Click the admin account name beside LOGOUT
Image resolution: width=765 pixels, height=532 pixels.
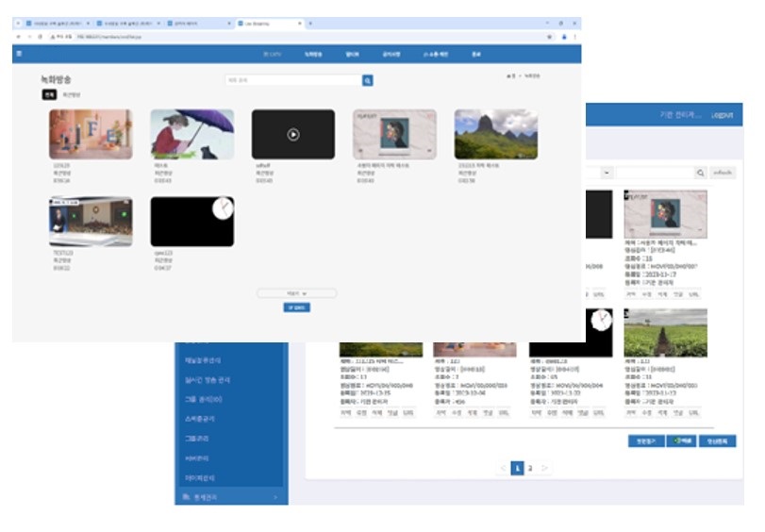[680, 115]
